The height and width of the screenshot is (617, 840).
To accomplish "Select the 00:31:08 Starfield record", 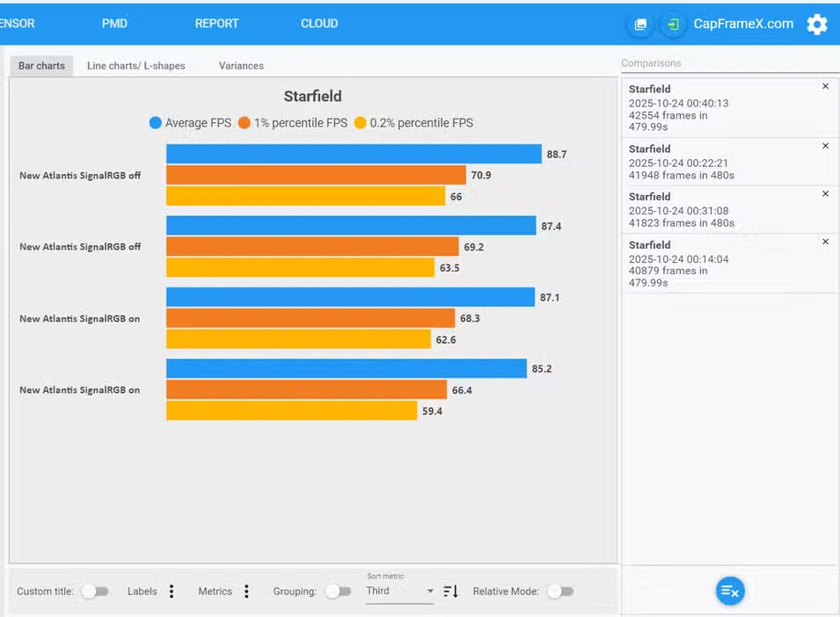I will [x=704, y=210].
